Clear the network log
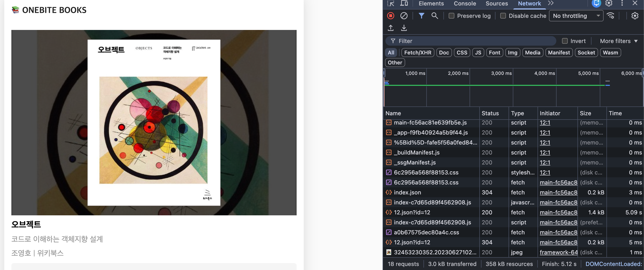 point(404,16)
